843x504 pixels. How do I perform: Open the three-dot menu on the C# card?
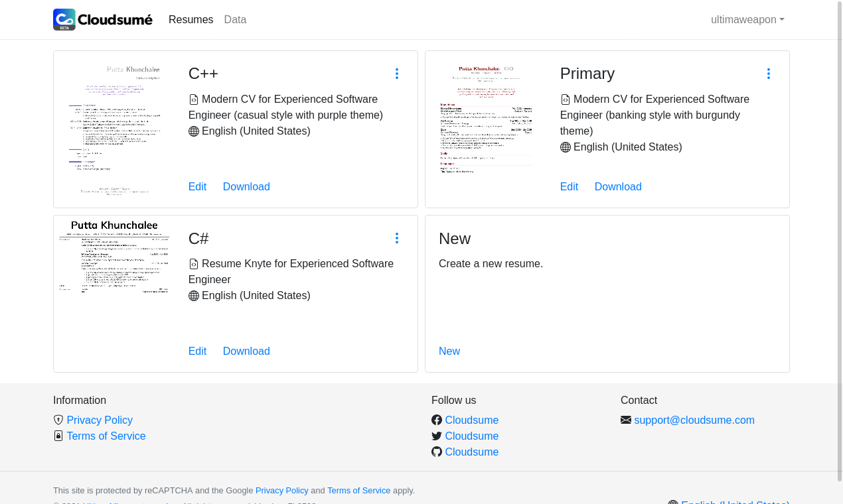pos(396,238)
